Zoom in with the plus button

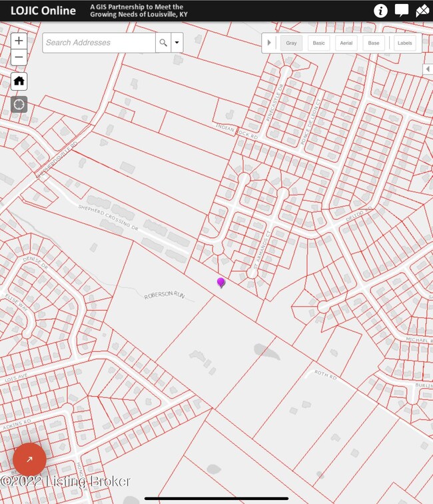coord(19,41)
